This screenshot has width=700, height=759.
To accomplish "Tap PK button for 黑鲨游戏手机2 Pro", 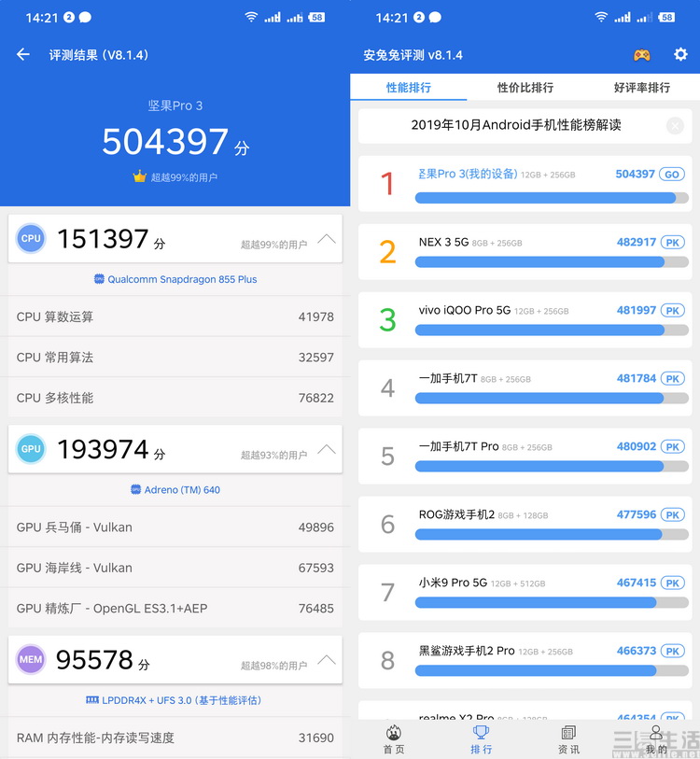I will pos(672,651).
